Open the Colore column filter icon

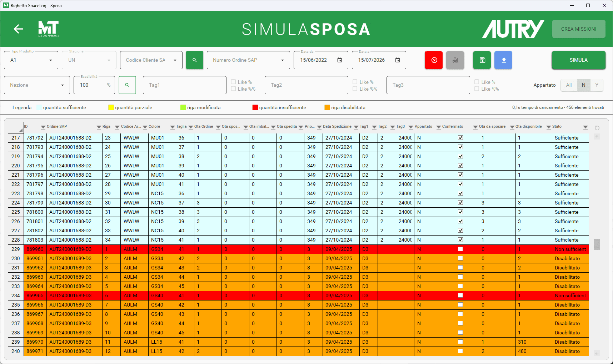[173, 127]
